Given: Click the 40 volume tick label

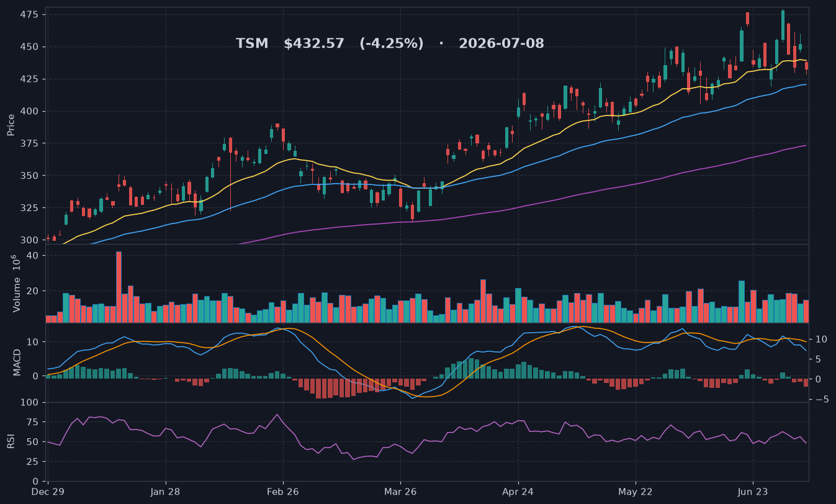Looking at the screenshot, I should (x=34, y=256).
